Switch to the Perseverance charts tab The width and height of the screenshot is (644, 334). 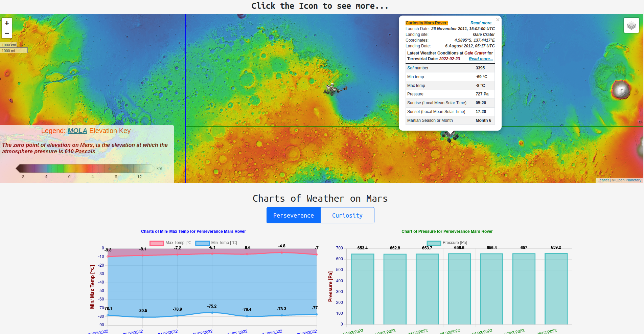pos(293,215)
